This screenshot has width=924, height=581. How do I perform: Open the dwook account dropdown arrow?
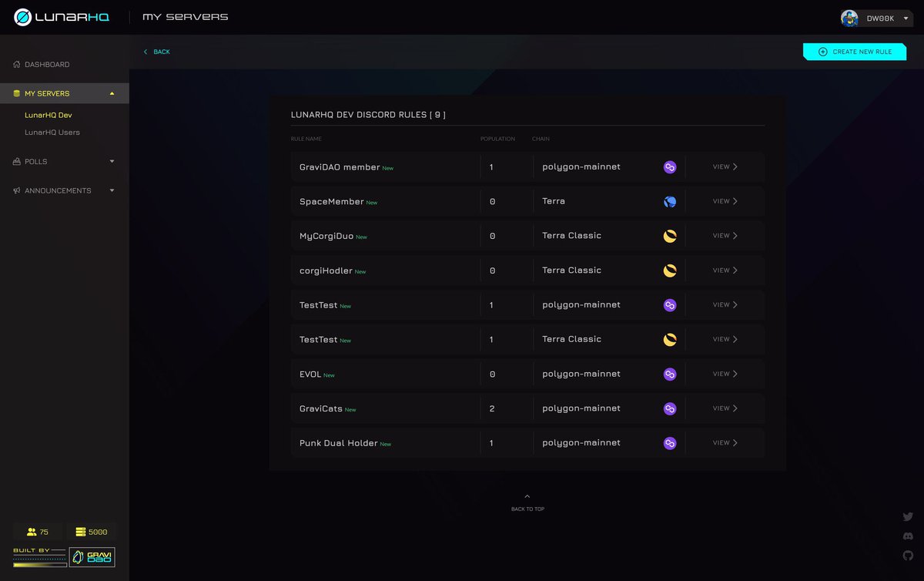(x=906, y=18)
